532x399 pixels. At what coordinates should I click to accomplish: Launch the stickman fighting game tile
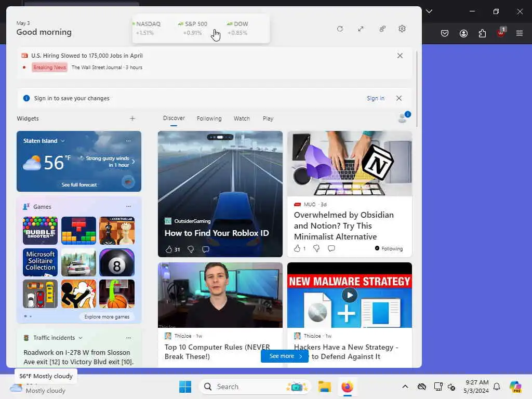point(79,294)
